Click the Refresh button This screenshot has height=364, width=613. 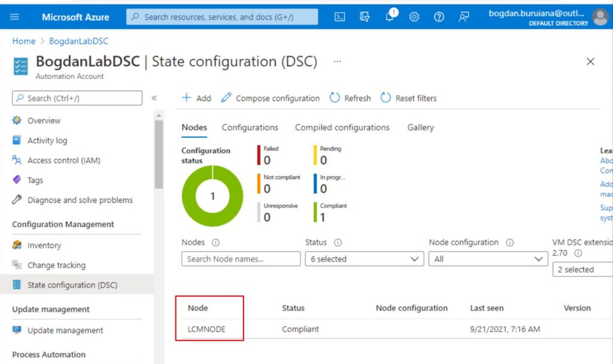(x=350, y=98)
